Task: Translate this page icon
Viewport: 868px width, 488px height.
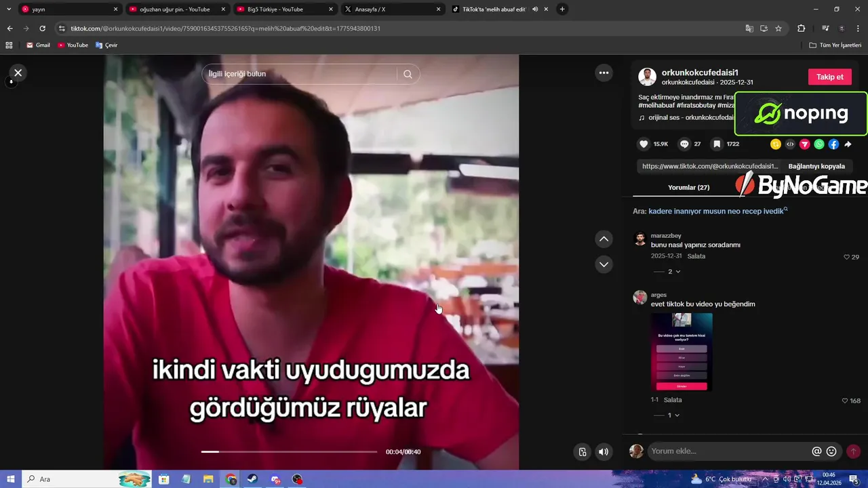Action: tap(749, 28)
